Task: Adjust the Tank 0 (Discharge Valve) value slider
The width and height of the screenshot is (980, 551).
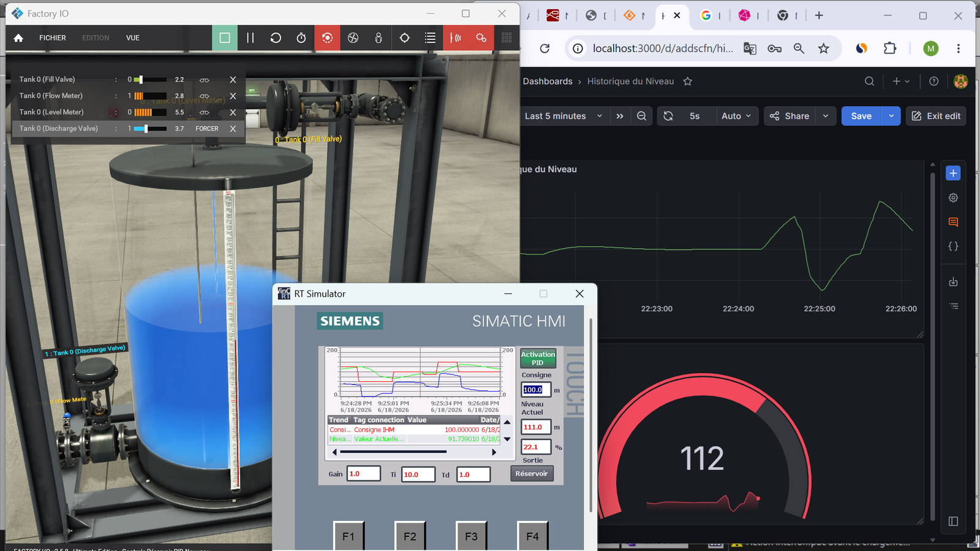Action: pyautogui.click(x=150, y=129)
